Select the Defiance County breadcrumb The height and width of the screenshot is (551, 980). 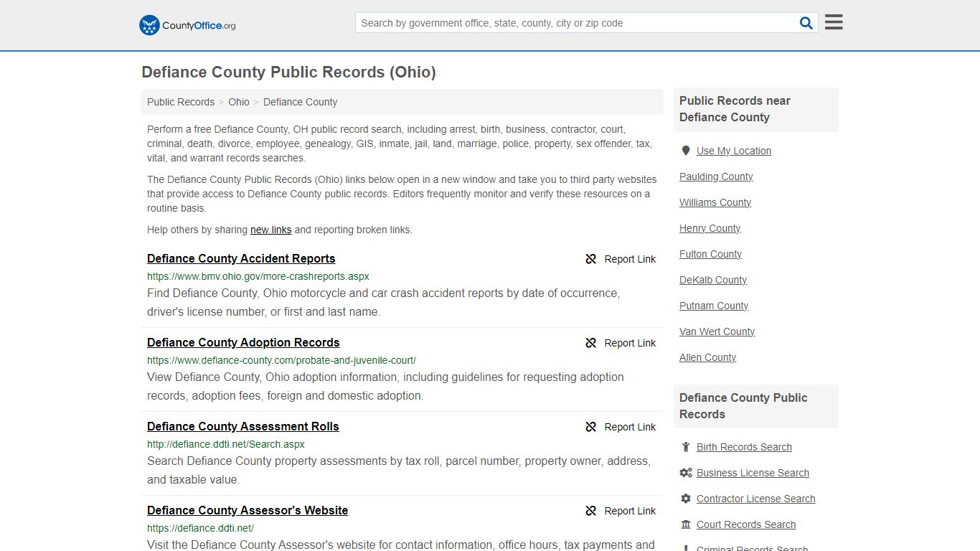click(300, 102)
